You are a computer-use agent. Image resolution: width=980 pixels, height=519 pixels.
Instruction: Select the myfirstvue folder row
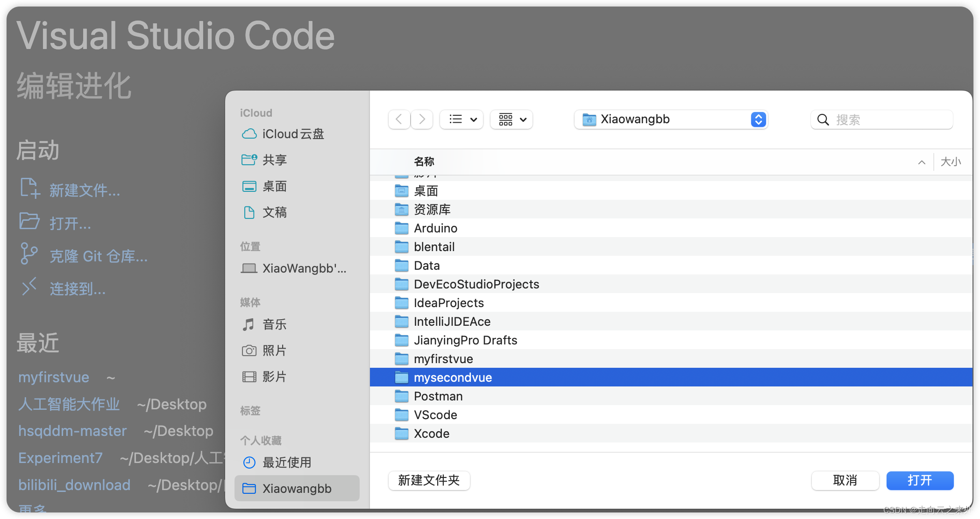click(443, 359)
